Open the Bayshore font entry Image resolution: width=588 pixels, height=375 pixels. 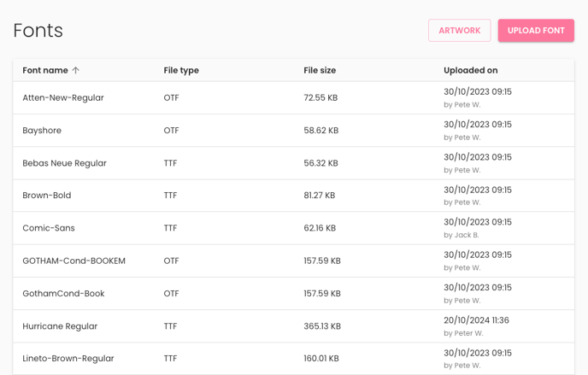pos(294,131)
